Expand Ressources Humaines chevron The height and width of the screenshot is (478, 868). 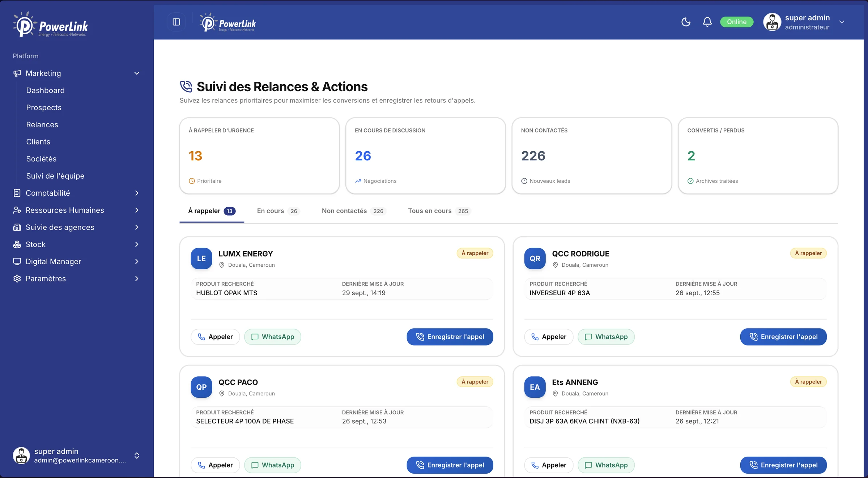tap(137, 210)
